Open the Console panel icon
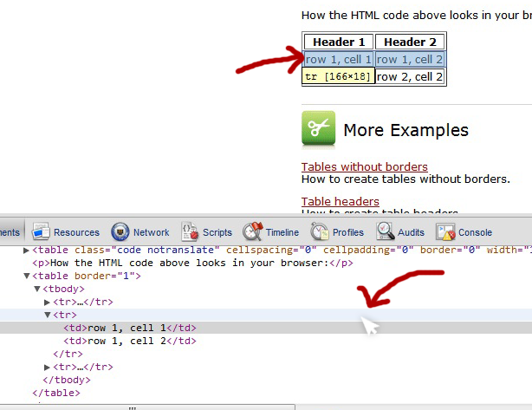The width and height of the screenshot is (532, 410). (445, 231)
